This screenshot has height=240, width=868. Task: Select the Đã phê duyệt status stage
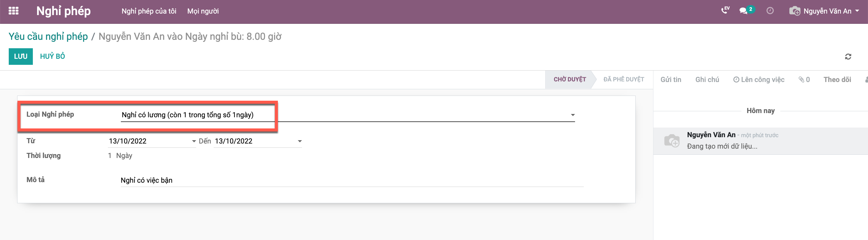pyautogui.click(x=623, y=79)
